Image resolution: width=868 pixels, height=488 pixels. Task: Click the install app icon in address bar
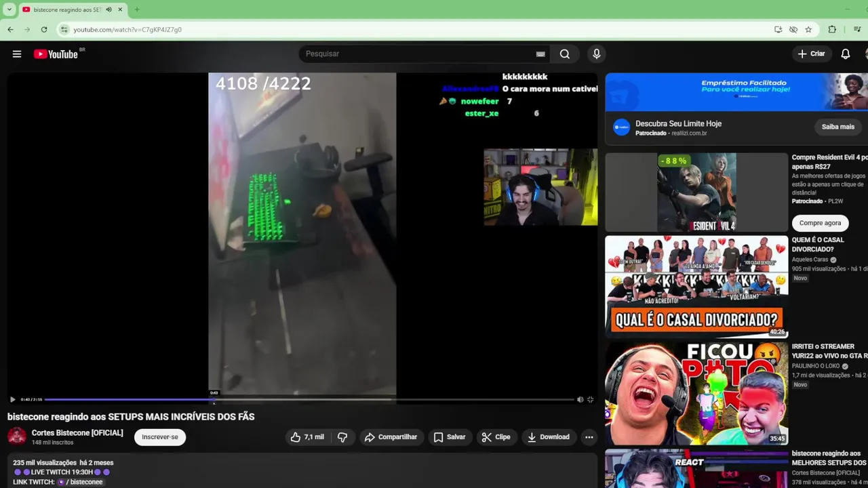tap(778, 29)
